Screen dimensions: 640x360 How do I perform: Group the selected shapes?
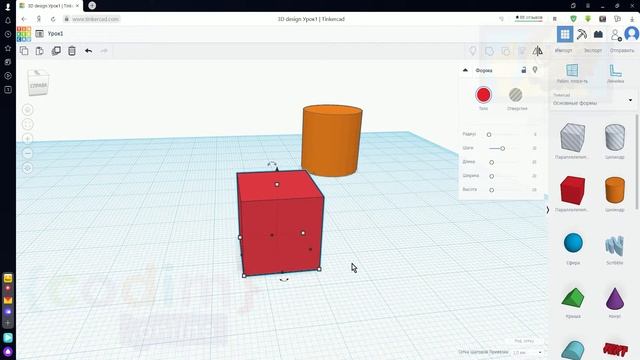tap(489, 51)
